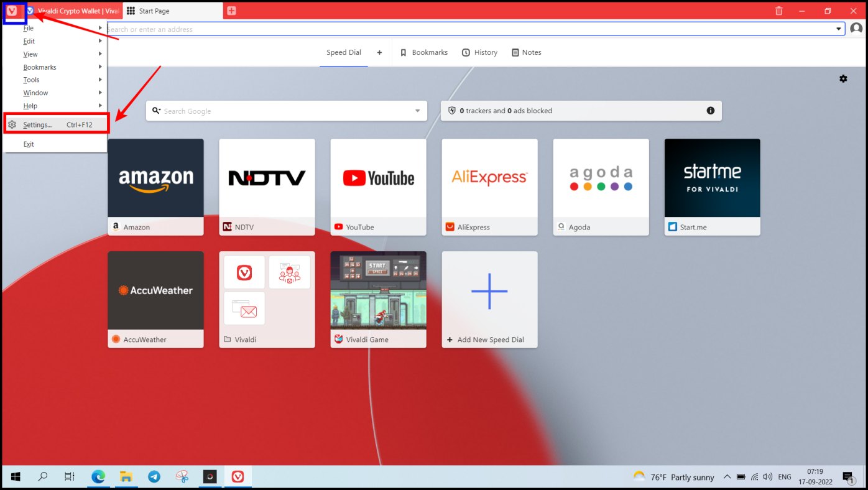
Task: Choose Exit from the menu
Action: tap(55, 144)
